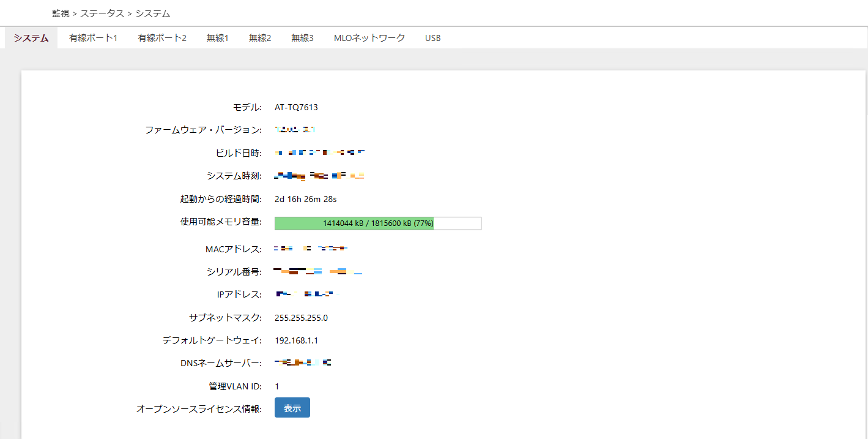Click the model name AT-TQ7613
The width and height of the screenshot is (868, 439).
coord(296,107)
